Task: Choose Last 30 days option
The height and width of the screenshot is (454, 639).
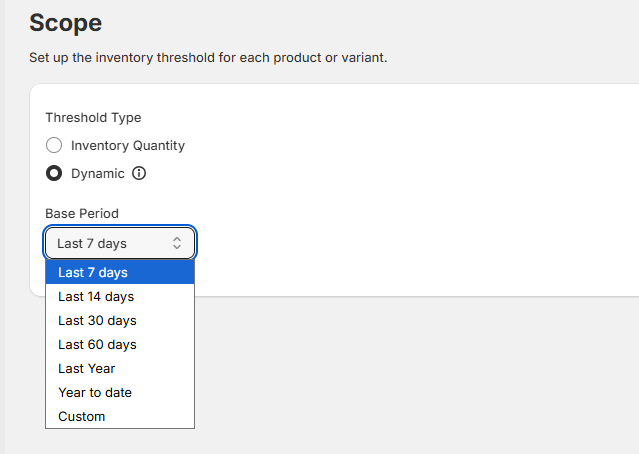Action: point(120,320)
